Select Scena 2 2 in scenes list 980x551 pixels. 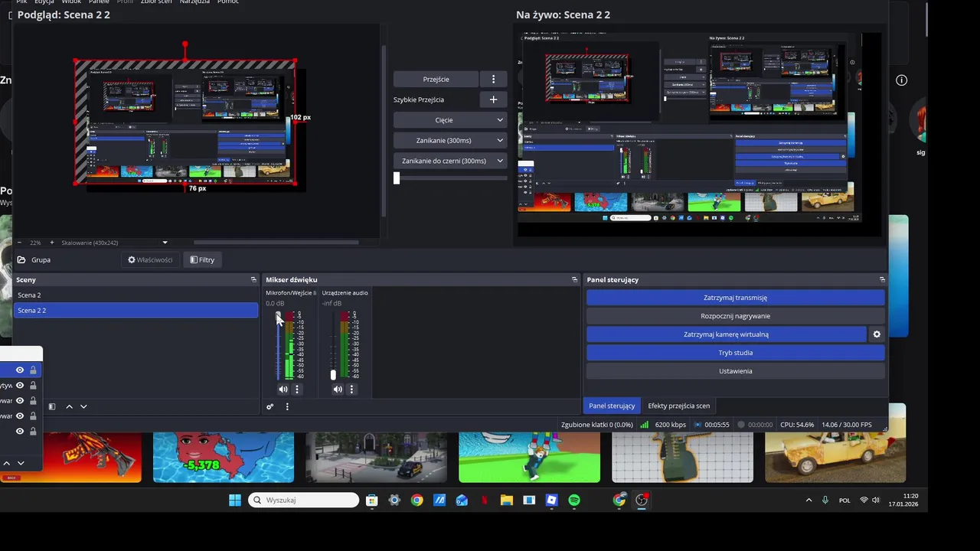(x=136, y=311)
